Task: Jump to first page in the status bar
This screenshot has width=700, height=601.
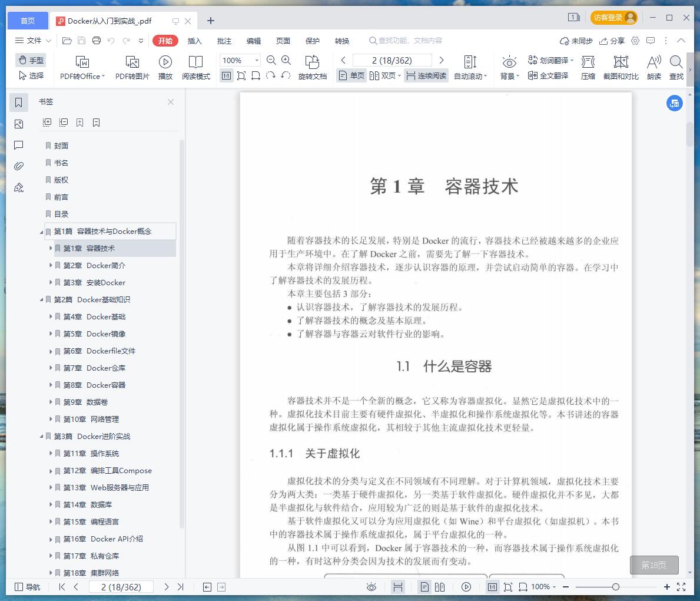Action: coord(62,587)
